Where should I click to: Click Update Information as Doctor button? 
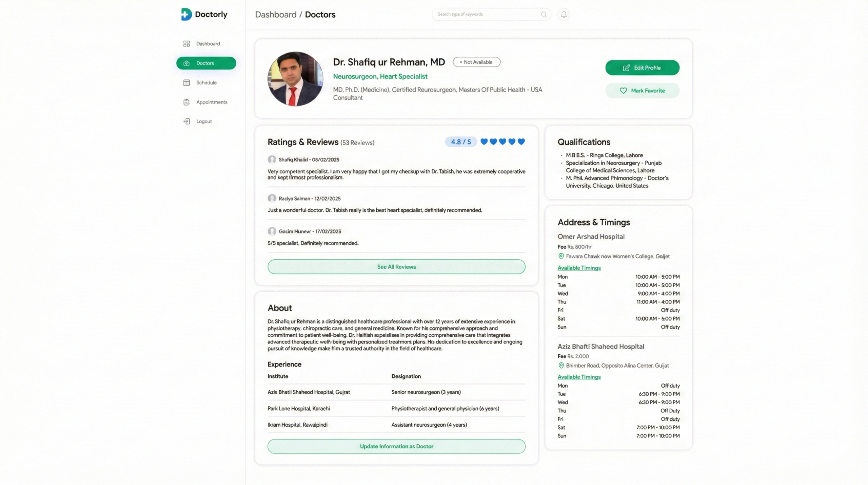coord(396,446)
